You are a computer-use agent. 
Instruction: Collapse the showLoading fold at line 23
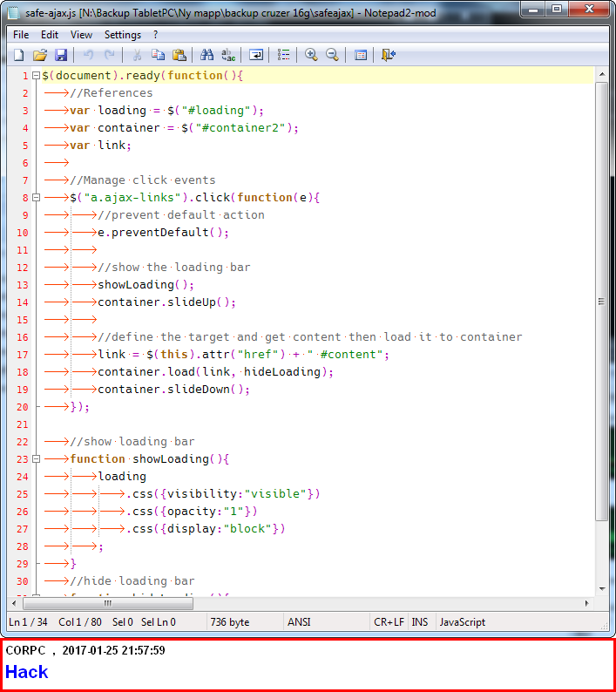click(37, 459)
